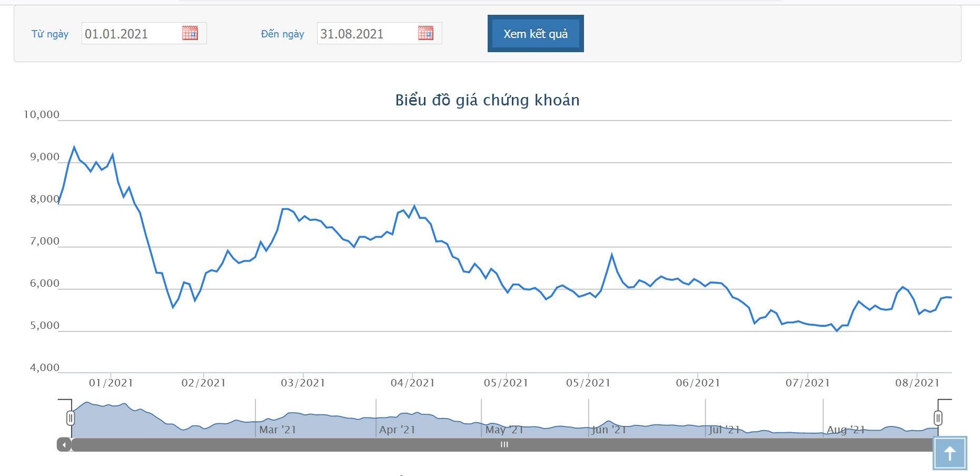This screenshot has width=980, height=476.
Task: Click Mar '21 in the navigator
Action: pyautogui.click(x=278, y=430)
